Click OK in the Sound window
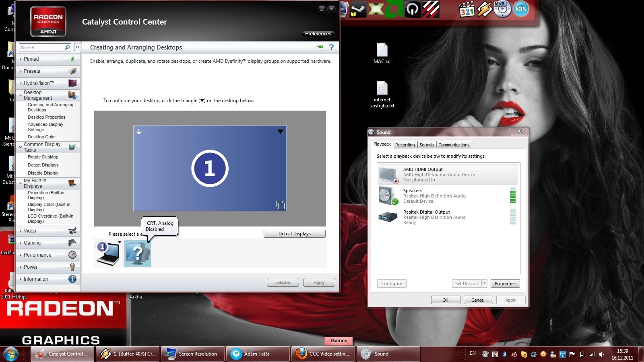The width and height of the screenshot is (644, 362). (446, 300)
